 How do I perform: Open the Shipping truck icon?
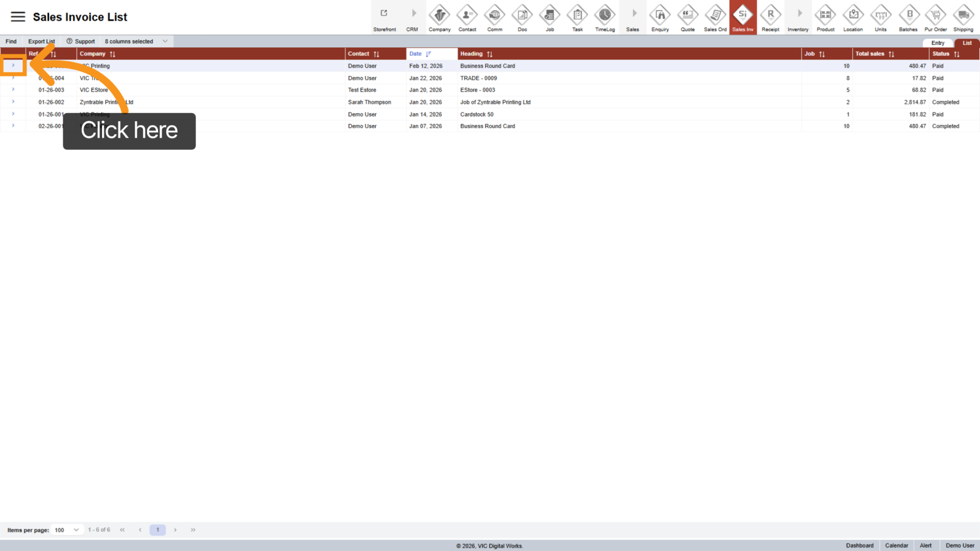963,15
